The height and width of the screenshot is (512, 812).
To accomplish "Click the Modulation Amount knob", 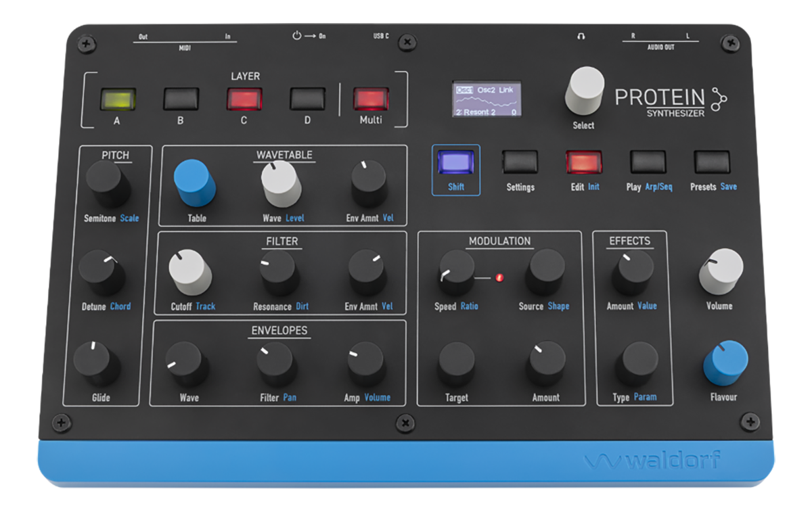I will (547, 363).
